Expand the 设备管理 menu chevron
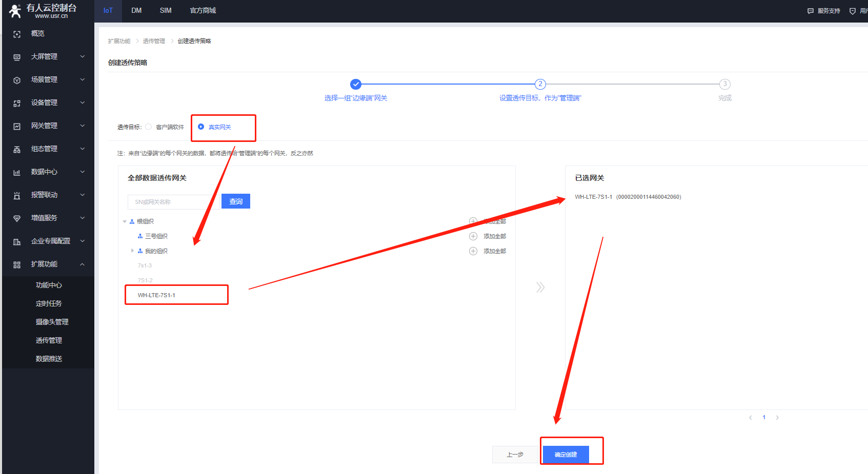 pyautogui.click(x=83, y=102)
